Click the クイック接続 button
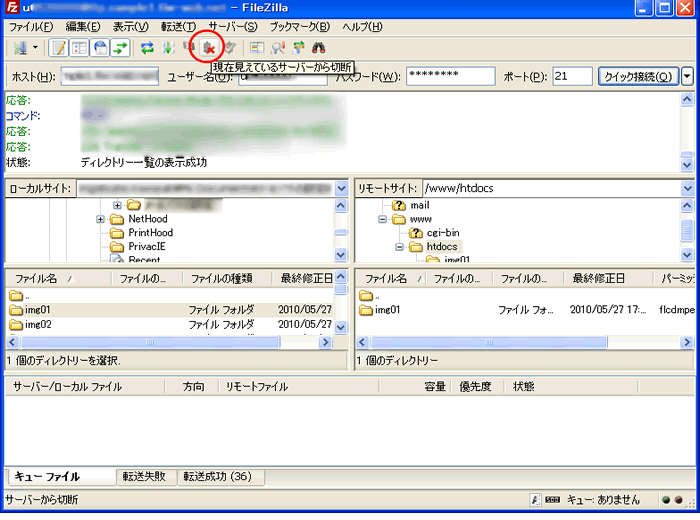The image size is (700, 520). 638,76
